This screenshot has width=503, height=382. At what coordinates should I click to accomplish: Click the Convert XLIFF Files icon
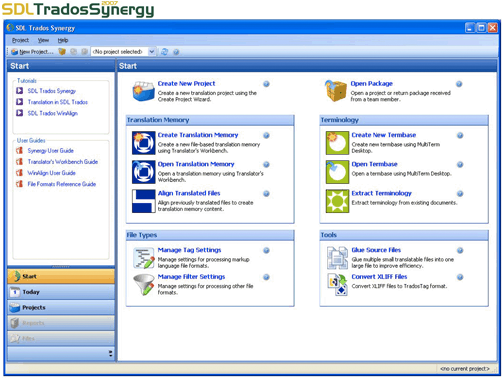pos(337,284)
